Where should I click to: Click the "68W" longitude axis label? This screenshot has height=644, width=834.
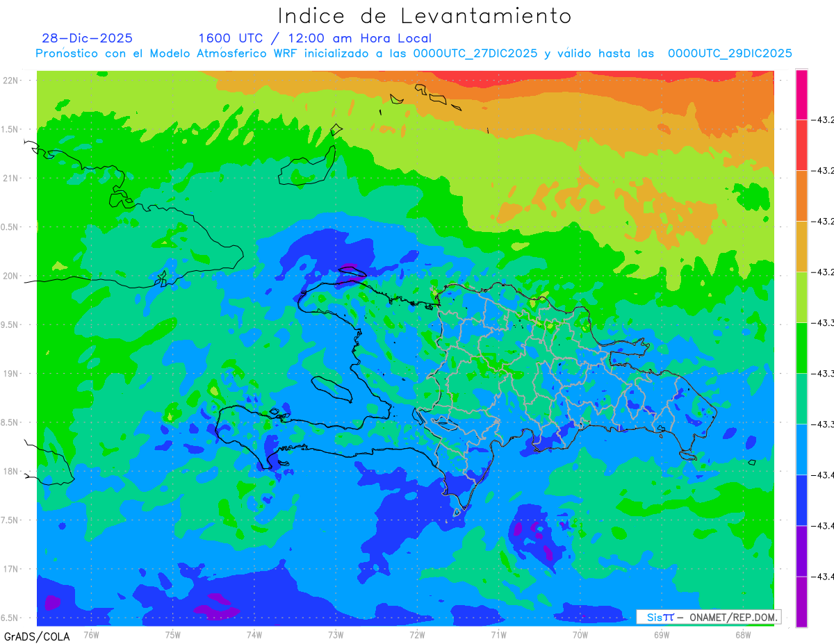742,634
